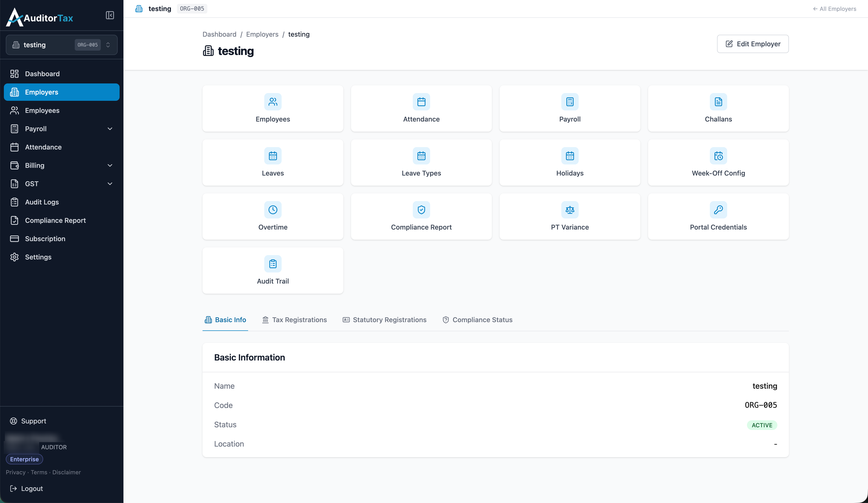
Task: Click the AuditorTax logo
Action: pos(40,17)
